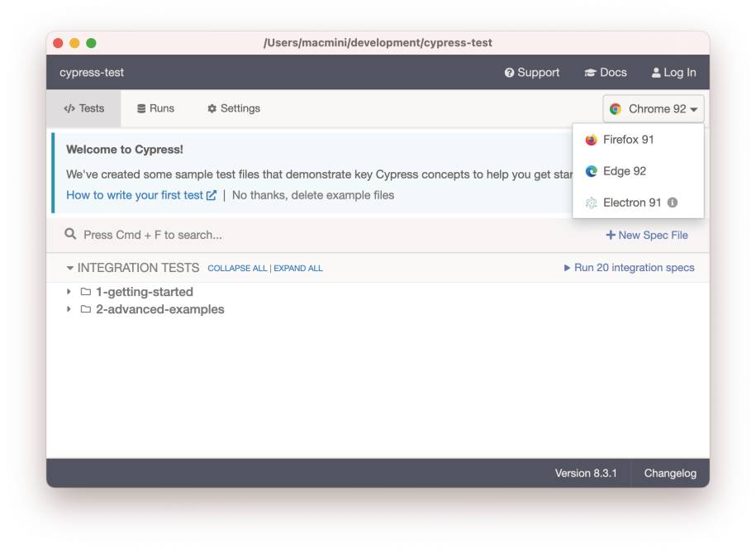Click the Settings gear icon

(212, 108)
